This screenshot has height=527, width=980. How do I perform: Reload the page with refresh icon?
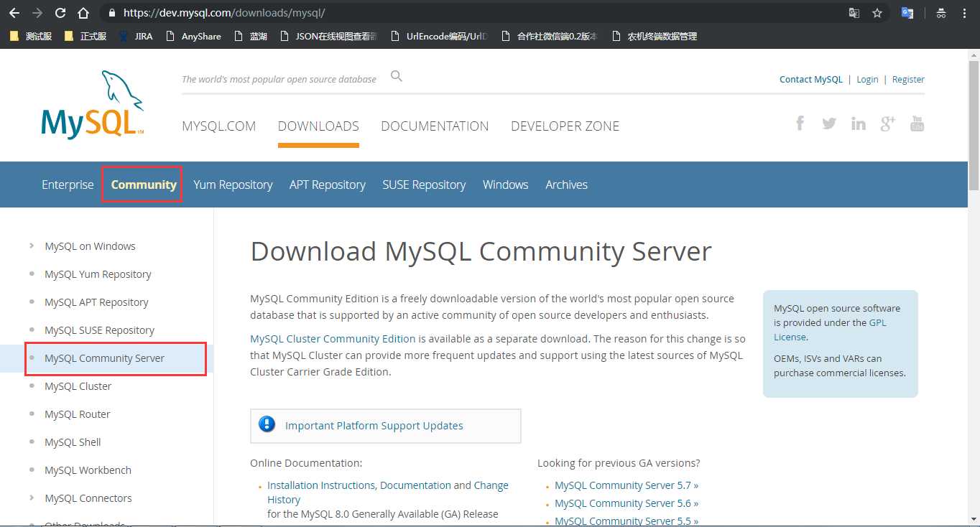pyautogui.click(x=60, y=13)
